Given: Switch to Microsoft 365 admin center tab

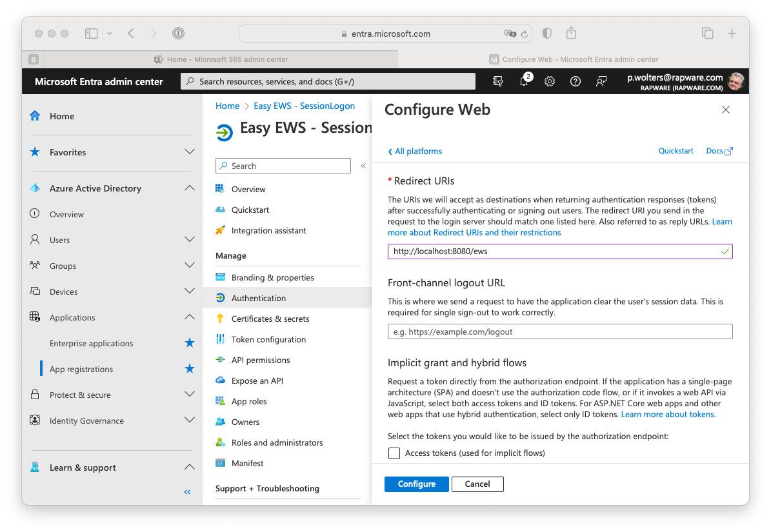Looking at the screenshot, I should (x=221, y=59).
